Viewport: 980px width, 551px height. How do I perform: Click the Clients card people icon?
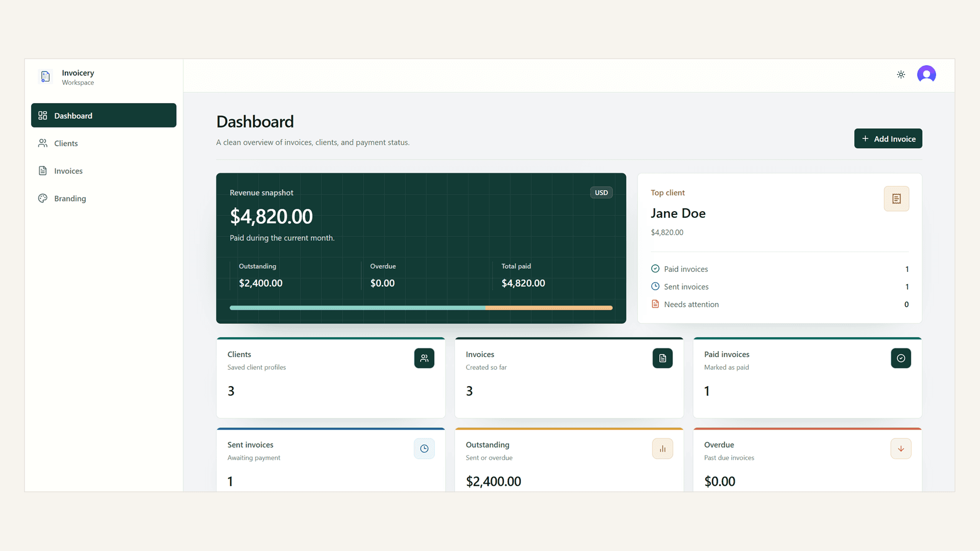[x=424, y=358]
